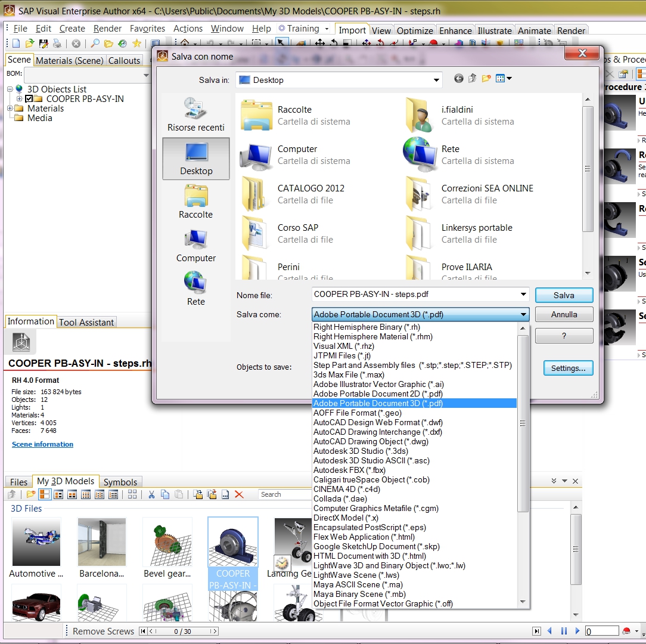Click the Salva button
Screen dimensions: 646x644
coord(564,295)
